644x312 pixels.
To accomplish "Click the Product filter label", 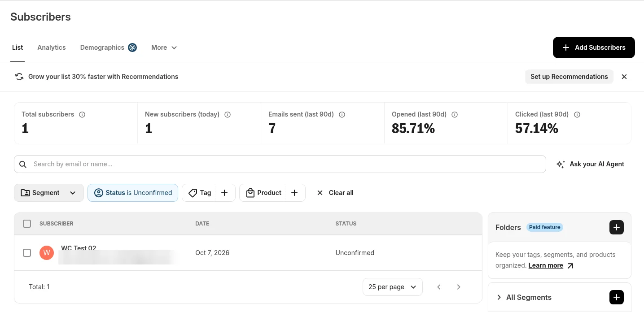I will [x=269, y=193].
